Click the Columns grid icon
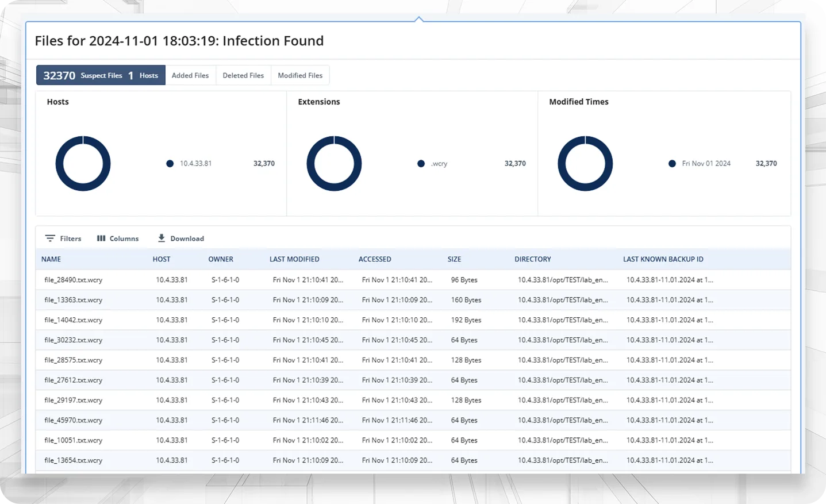The height and width of the screenshot is (504, 826). (x=101, y=238)
